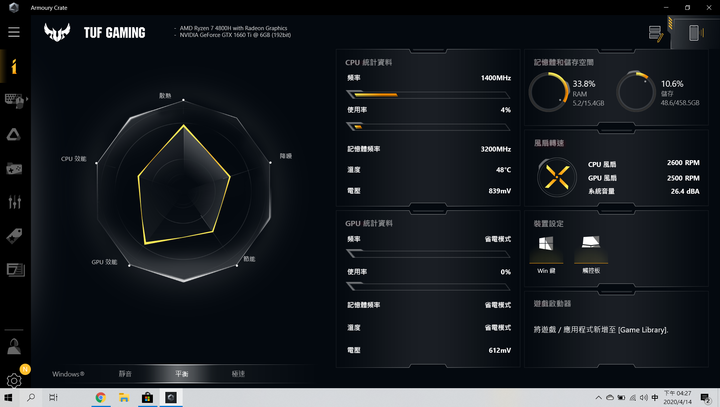Viewport: 720px width, 407px height.
Task: Click the '48°C' CPU temperature value
Action: tap(503, 170)
